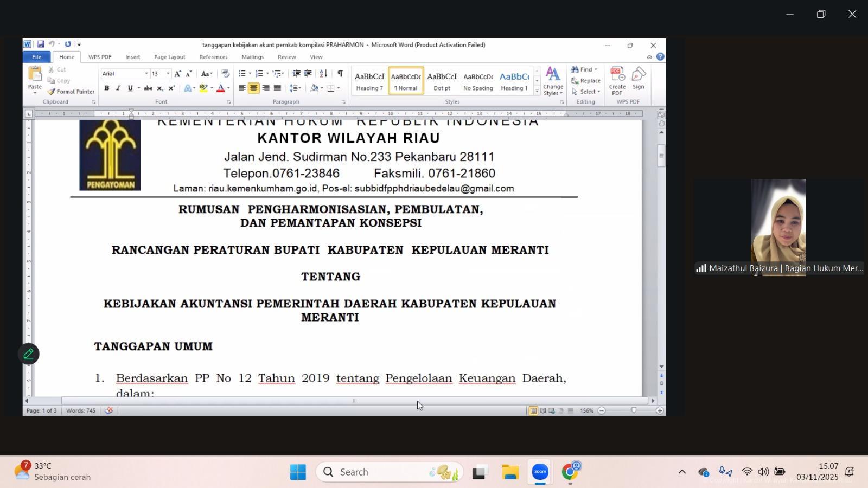Toggle the Show/Hide paragraph marks
The height and width of the screenshot is (488, 868).
[x=340, y=72]
